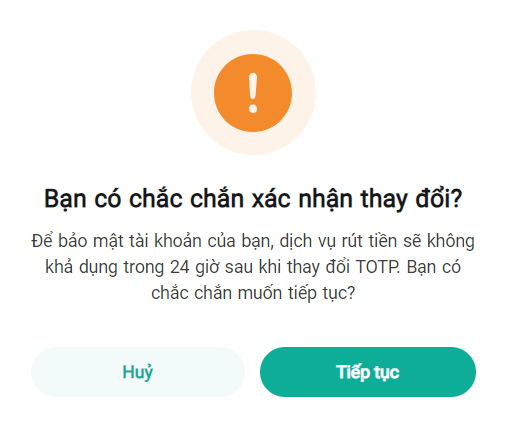Click "sau khi thay đổi" in the message
Screen dimensions: 507x423
click(287, 267)
